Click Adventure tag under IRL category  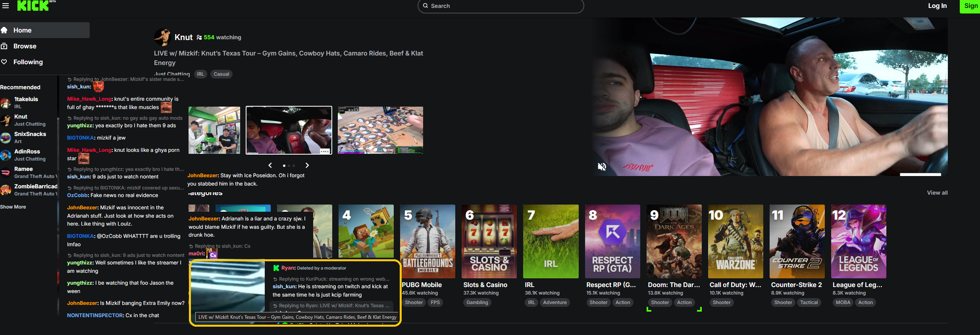(555, 302)
